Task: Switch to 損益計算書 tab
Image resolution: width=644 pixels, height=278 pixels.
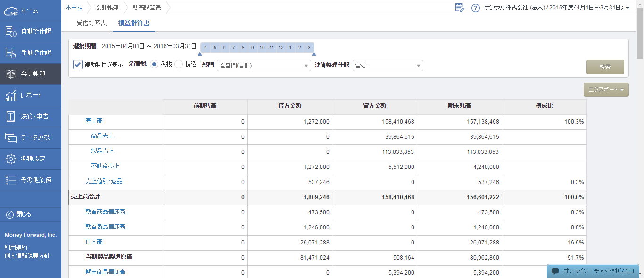Action: [134, 23]
